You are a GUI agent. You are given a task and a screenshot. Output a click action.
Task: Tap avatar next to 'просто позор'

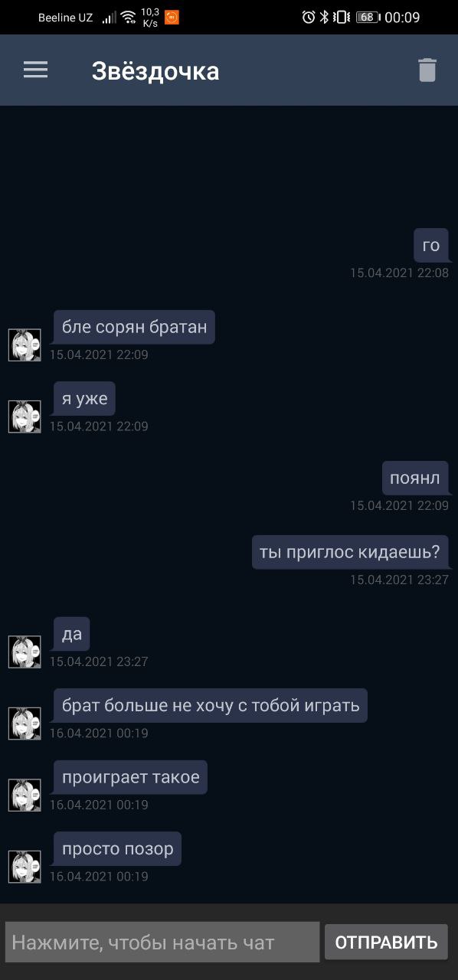click(25, 867)
